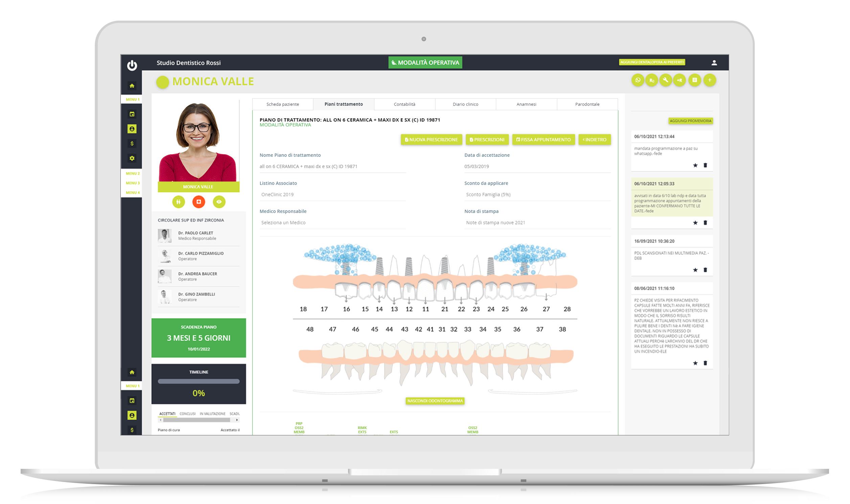This screenshot has width=850, height=504.
Task: Click the NUOVA PRESCRIZIONE button
Action: pos(431,140)
